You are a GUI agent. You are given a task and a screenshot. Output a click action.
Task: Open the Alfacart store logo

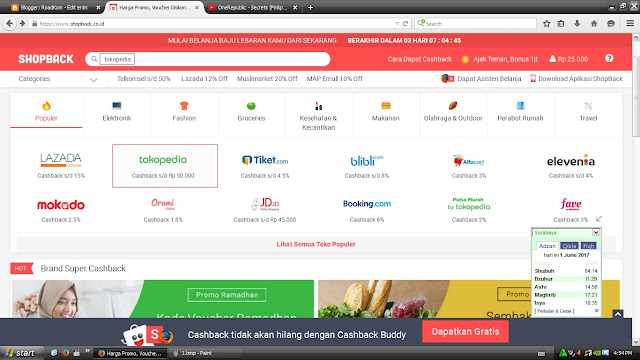469,161
